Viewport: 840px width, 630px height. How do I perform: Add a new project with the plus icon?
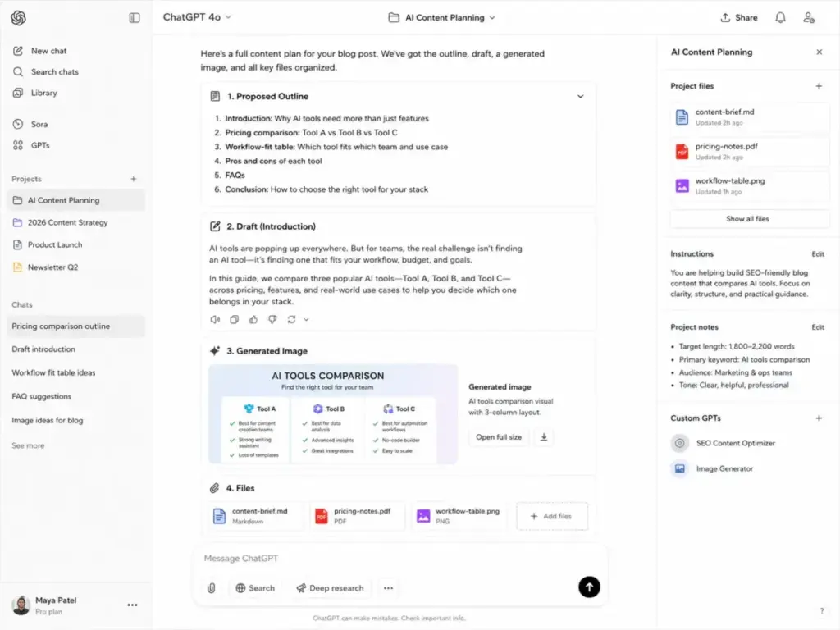[134, 179]
